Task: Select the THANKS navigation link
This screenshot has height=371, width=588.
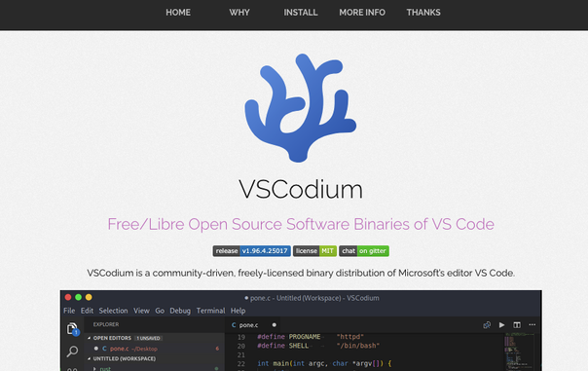Action: pyautogui.click(x=423, y=13)
